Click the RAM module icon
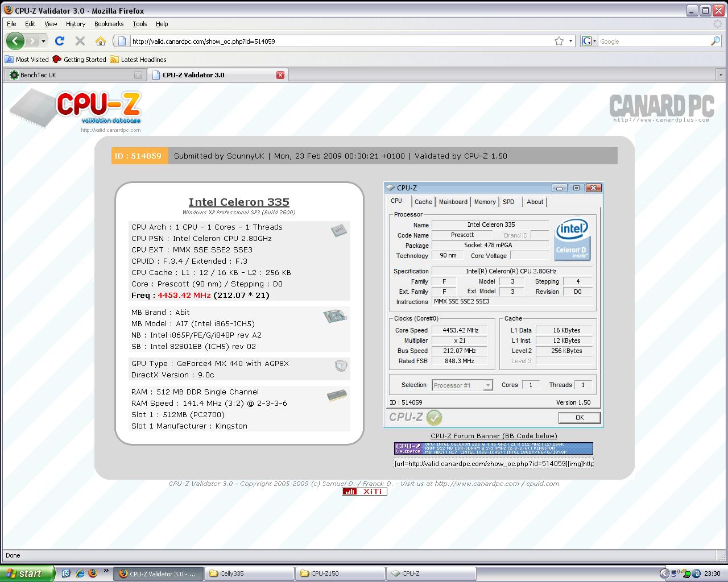 point(337,395)
